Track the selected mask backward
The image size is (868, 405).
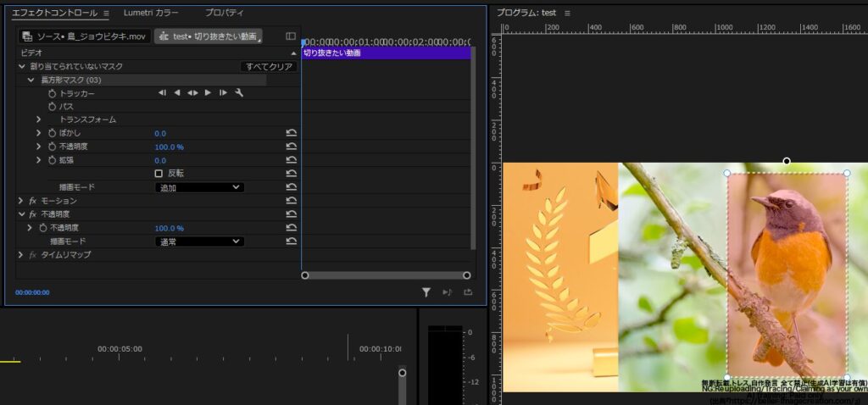coord(177,93)
